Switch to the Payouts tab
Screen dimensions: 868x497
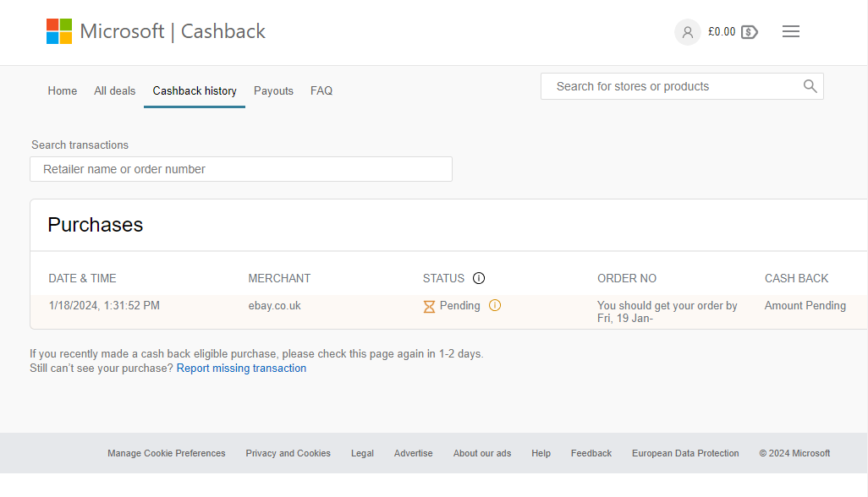273,90
